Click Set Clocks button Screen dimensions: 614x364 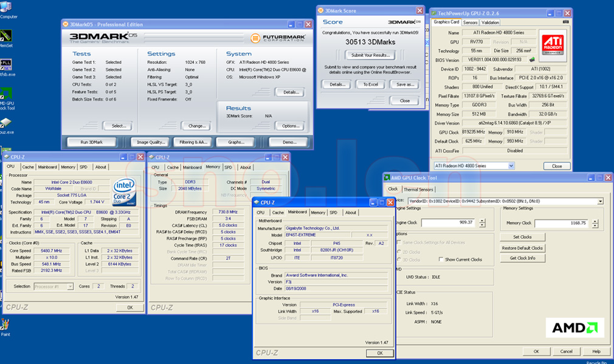[522, 237]
